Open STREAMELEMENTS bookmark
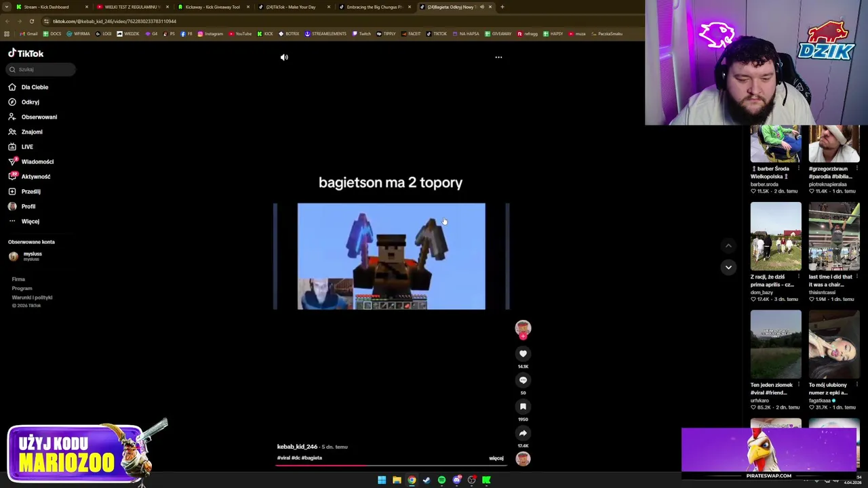This screenshot has height=488, width=868. coord(325,34)
